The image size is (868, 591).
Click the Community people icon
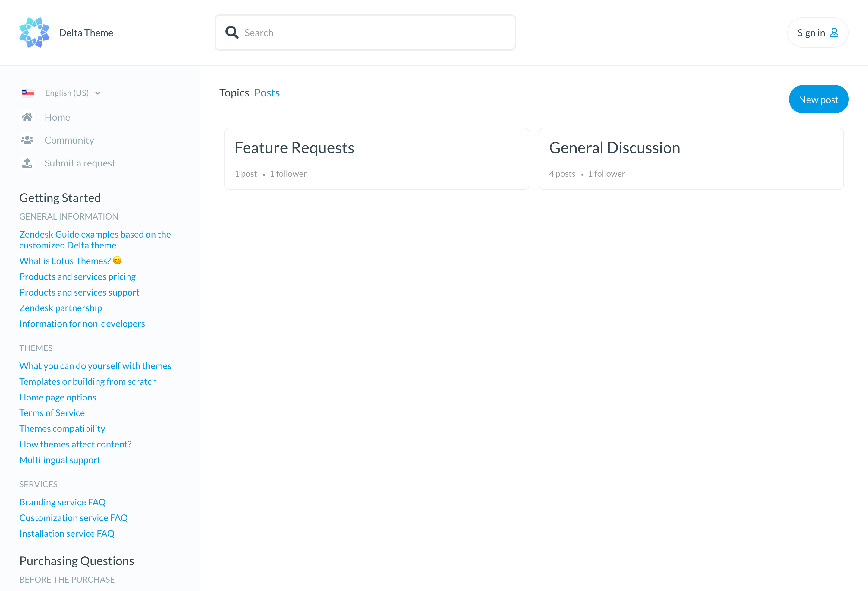27,140
